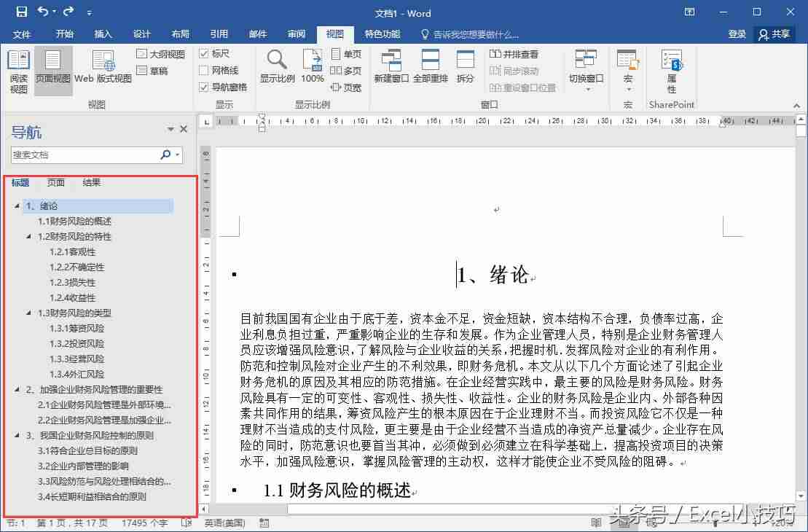Viewport: 808px width, 532px height.
Task: Open the Design (设计) tab
Action: [x=141, y=34]
